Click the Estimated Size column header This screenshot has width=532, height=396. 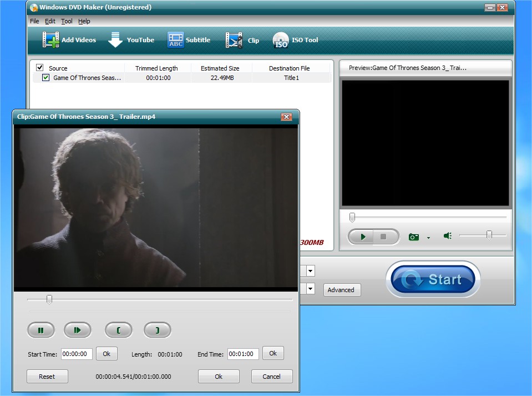[x=220, y=68]
